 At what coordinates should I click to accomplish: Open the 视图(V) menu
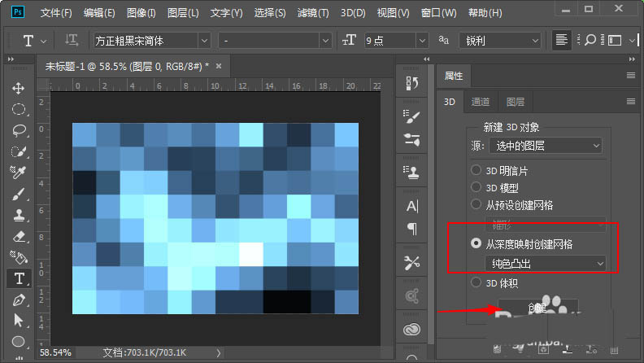(393, 13)
